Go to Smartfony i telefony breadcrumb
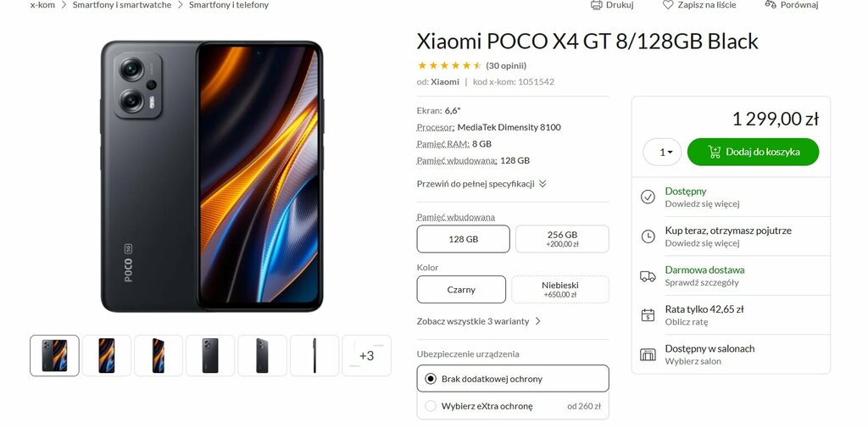The height and width of the screenshot is (428, 868). coord(229,5)
